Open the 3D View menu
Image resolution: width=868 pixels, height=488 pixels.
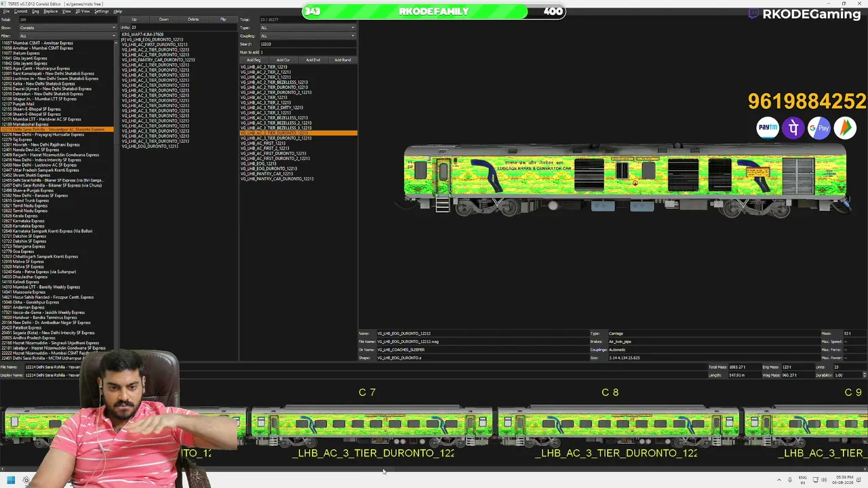point(83,12)
